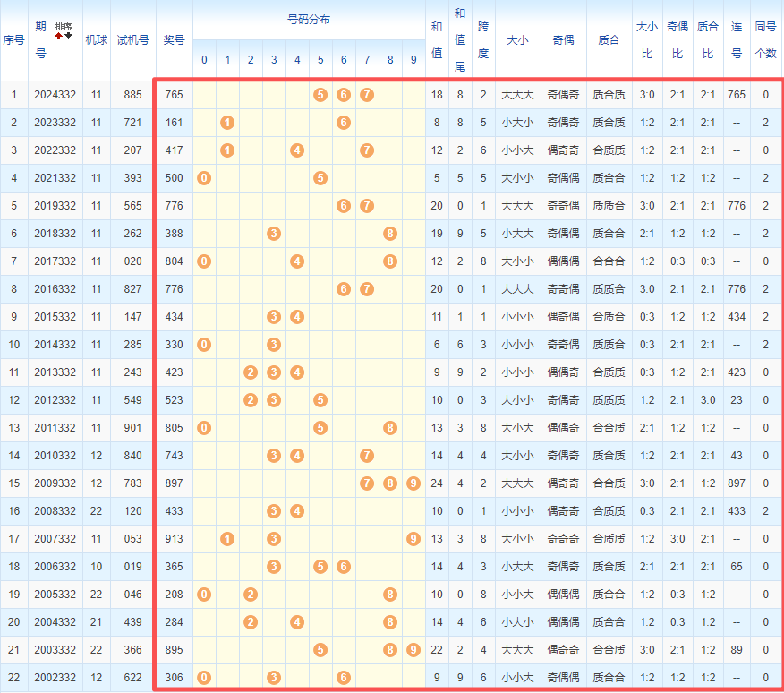Click the black descending sort arrow
Viewport: 784px width, 693px height.
tap(68, 36)
